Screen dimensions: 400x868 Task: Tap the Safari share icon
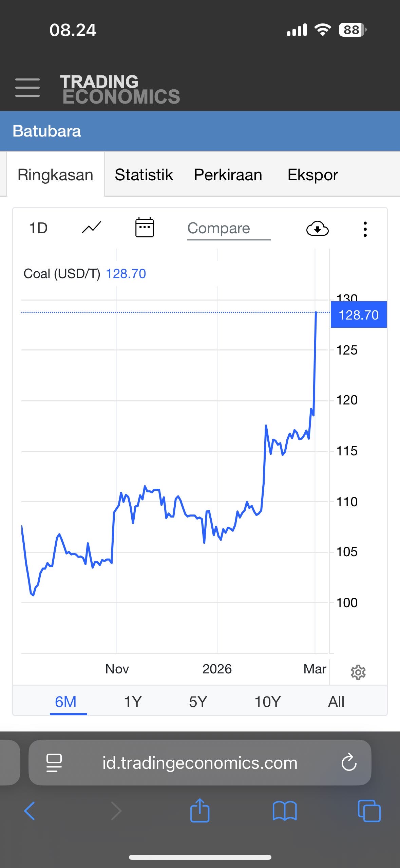tap(200, 811)
